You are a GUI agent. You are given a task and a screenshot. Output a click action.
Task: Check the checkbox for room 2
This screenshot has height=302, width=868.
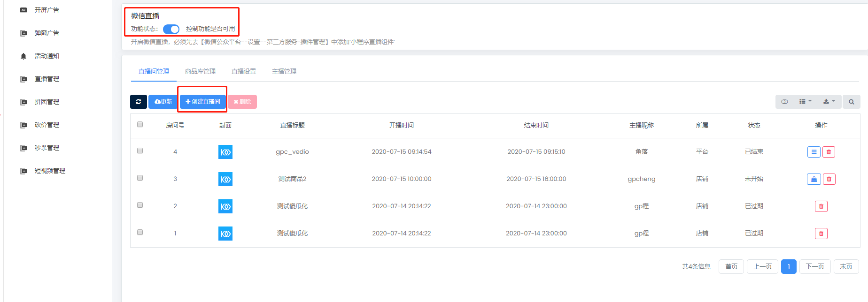(140, 205)
